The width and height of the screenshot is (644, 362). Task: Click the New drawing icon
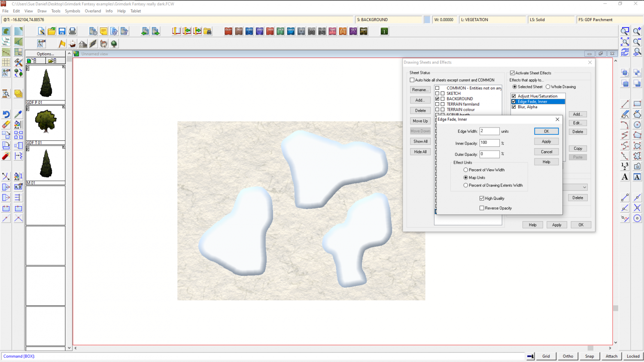click(41, 31)
